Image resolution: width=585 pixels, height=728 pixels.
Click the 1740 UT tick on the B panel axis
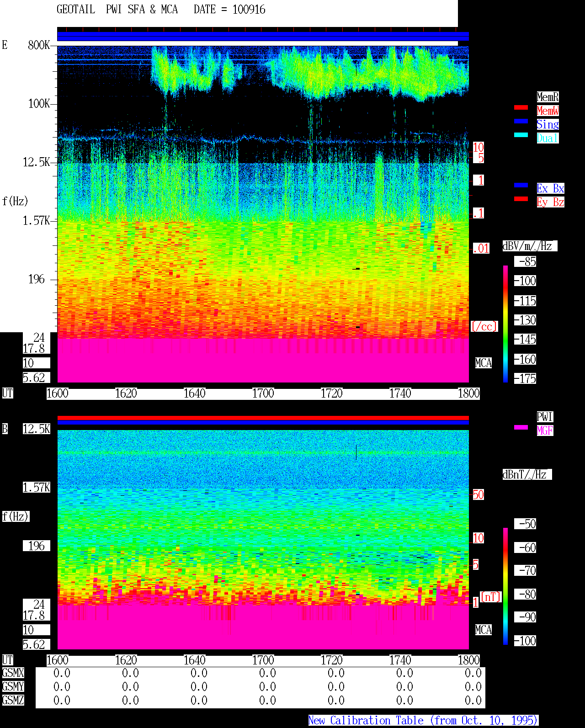click(400, 660)
